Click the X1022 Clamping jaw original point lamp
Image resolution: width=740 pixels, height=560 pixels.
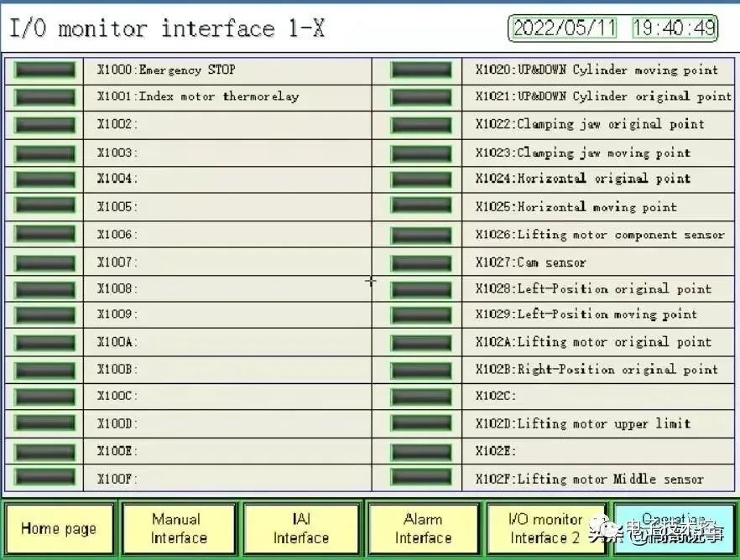tap(420, 125)
